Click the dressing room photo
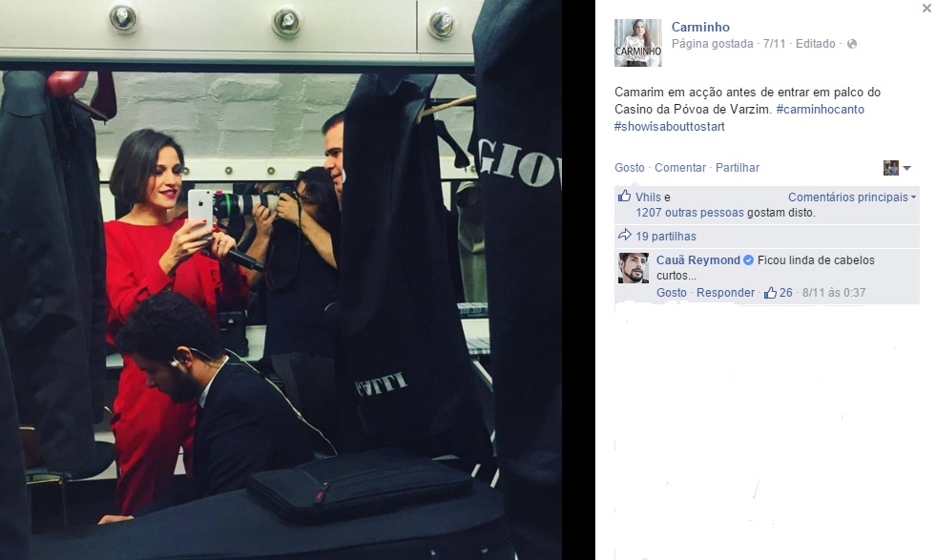Screen dimensions: 936x560 281,280
